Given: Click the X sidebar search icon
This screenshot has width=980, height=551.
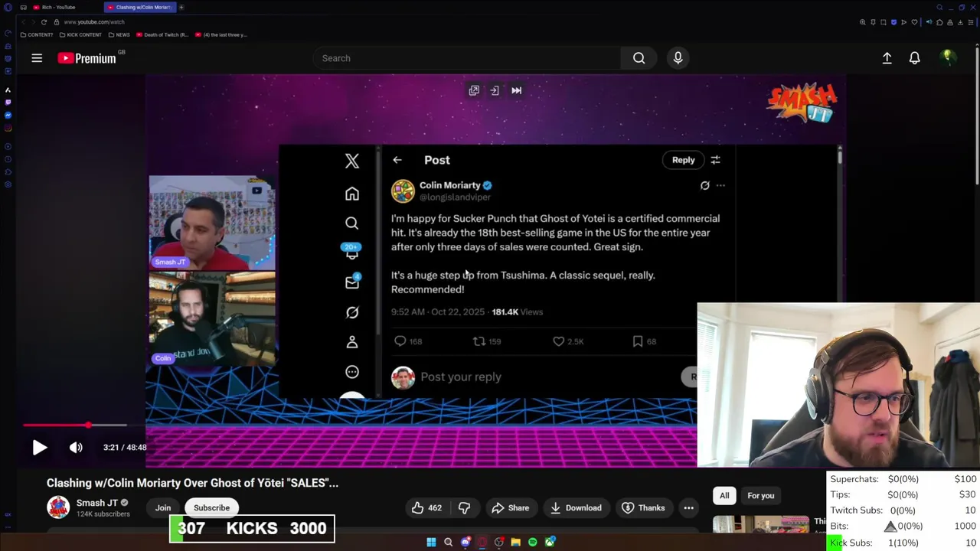Looking at the screenshot, I should click(351, 223).
